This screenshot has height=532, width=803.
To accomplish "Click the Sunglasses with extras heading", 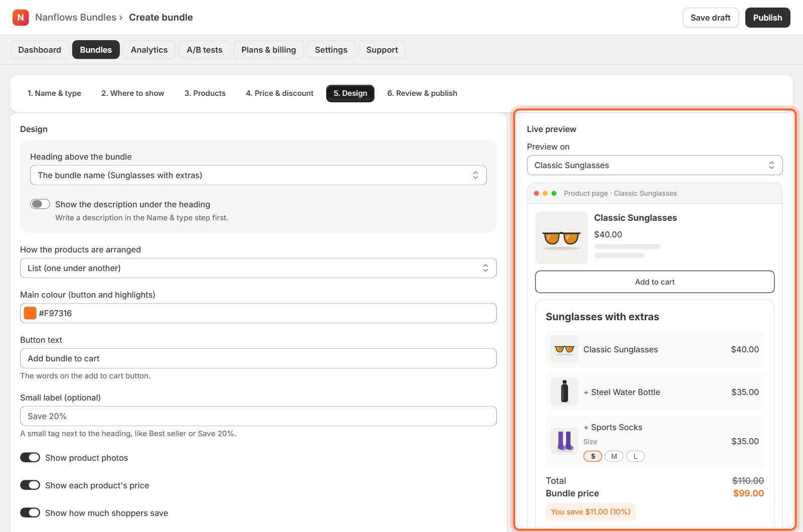I will pos(602,317).
